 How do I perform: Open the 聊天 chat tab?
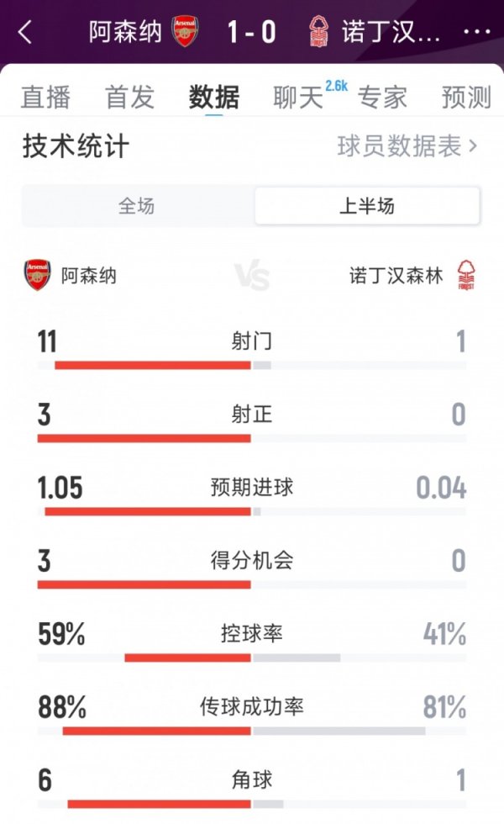coord(298,98)
